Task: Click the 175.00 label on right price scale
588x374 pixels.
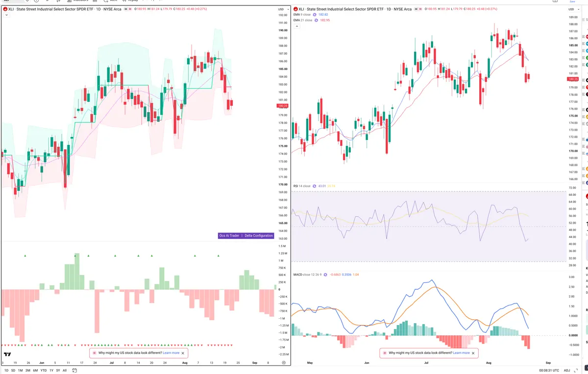Action: 573,116
